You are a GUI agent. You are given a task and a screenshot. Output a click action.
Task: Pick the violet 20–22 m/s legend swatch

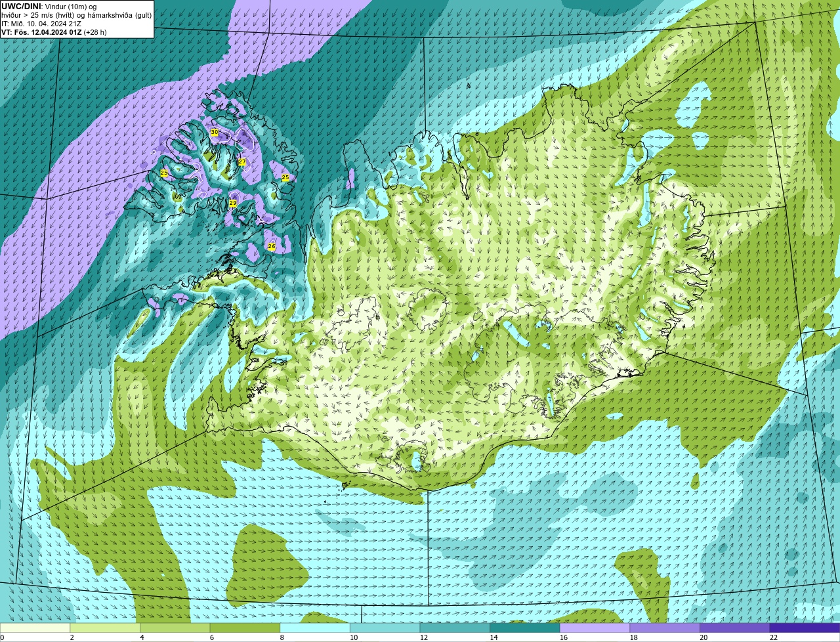pos(735,628)
